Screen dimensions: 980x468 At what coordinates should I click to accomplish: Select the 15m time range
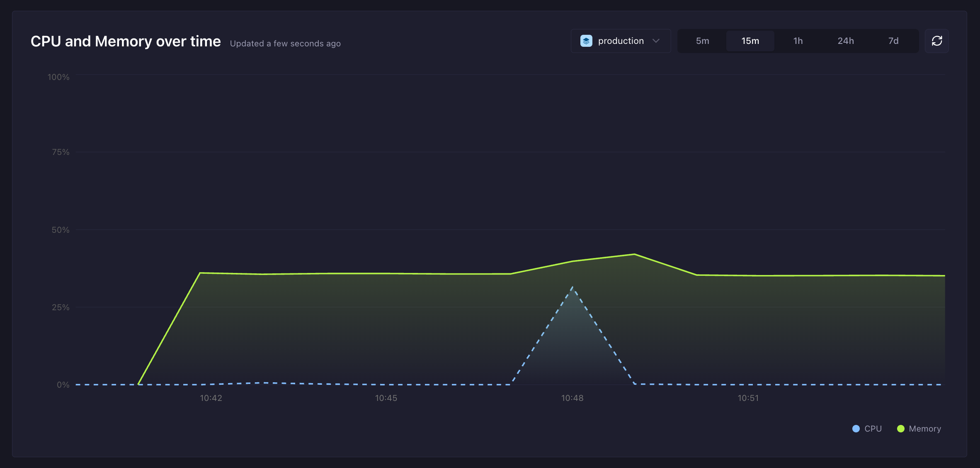coord(750,41)
